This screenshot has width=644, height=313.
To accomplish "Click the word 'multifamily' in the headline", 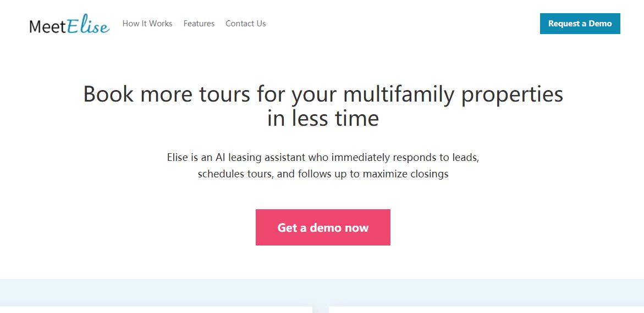I will tap(399, 95).
